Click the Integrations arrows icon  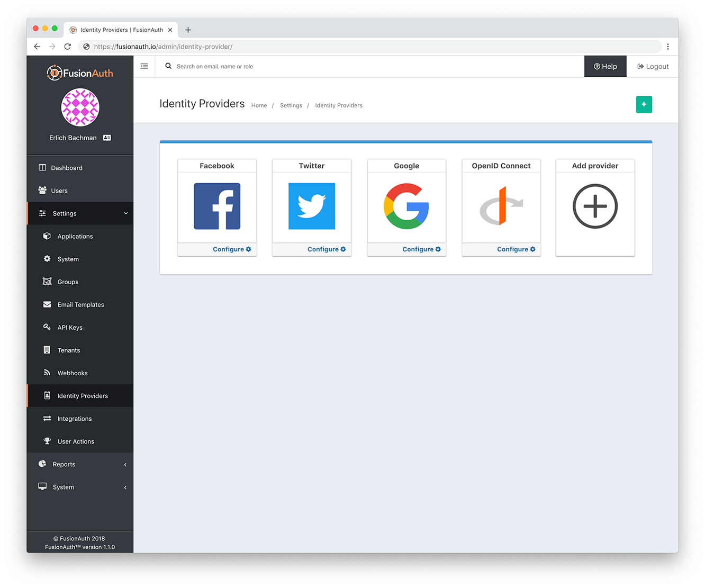tap(47, 418)
